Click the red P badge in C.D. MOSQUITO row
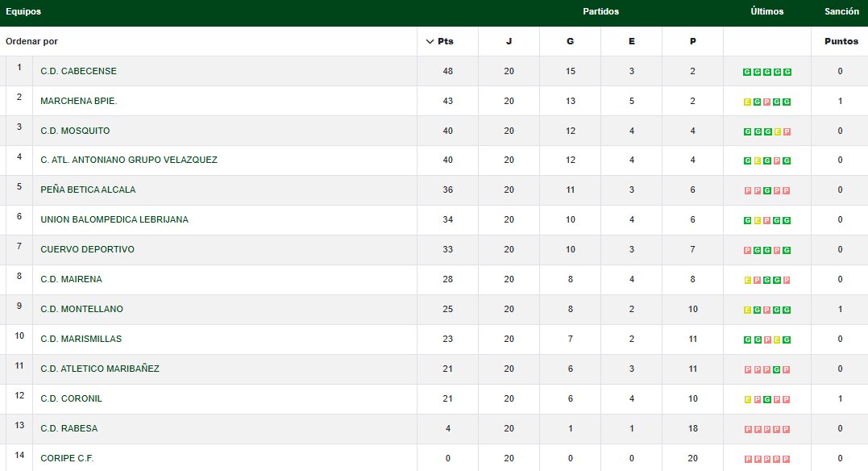This screenshot has width=868, height=471. click(x=787, y=131)
